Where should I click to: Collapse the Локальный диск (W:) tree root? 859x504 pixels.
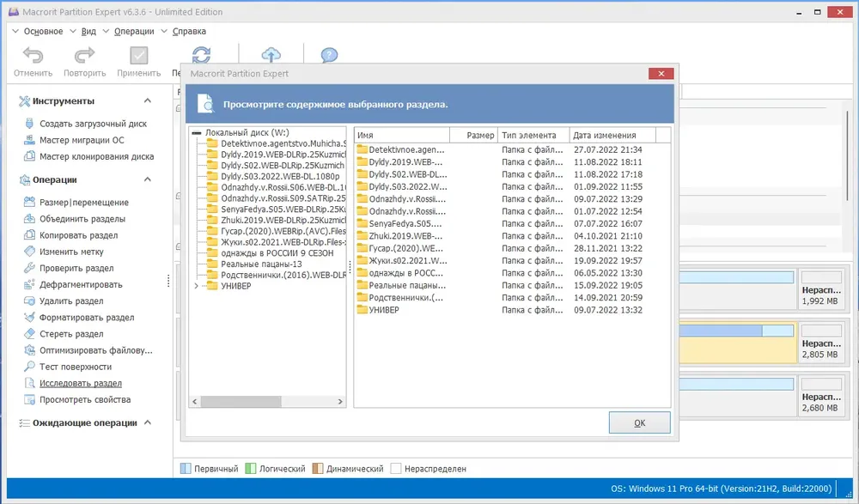coord(196,132)
